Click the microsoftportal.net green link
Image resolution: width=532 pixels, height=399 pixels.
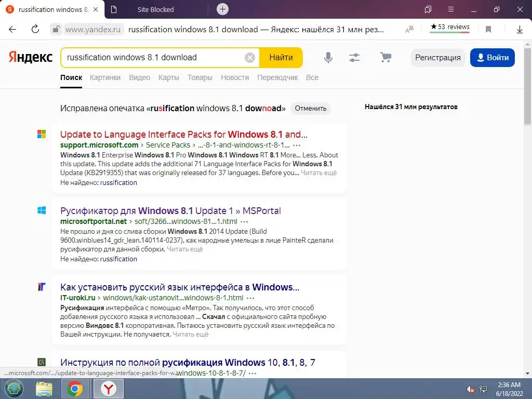[94, 221]
